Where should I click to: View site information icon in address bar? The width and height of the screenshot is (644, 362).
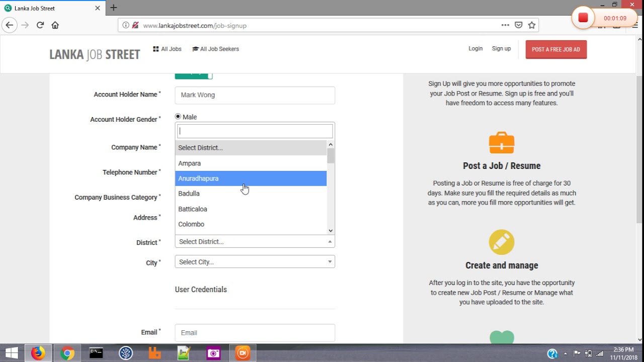126,25
